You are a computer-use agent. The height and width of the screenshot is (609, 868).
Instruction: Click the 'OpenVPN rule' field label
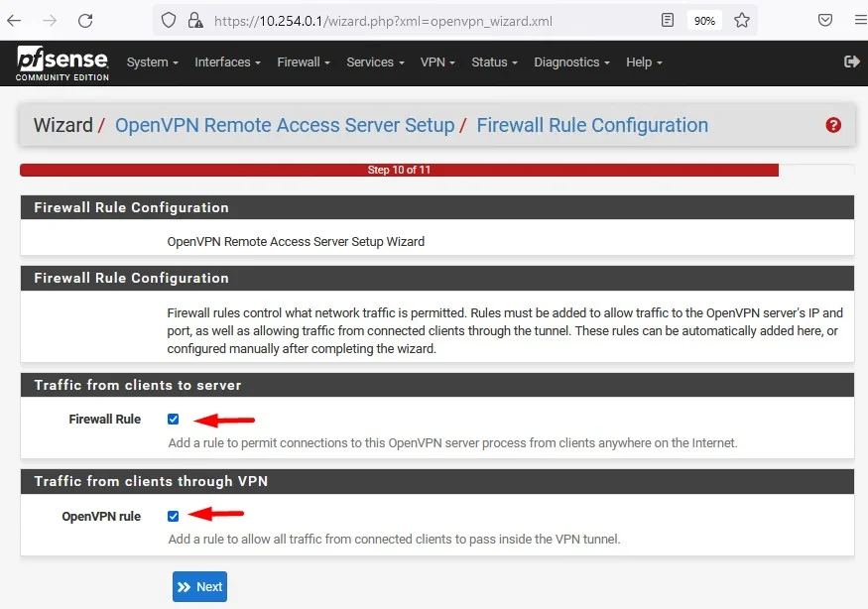(101, 516)
